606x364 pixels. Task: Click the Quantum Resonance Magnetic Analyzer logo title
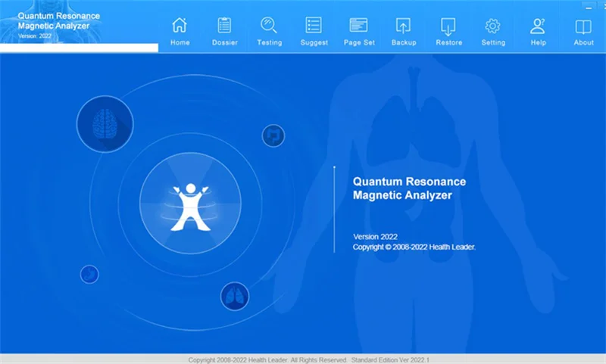coord(59,21)
